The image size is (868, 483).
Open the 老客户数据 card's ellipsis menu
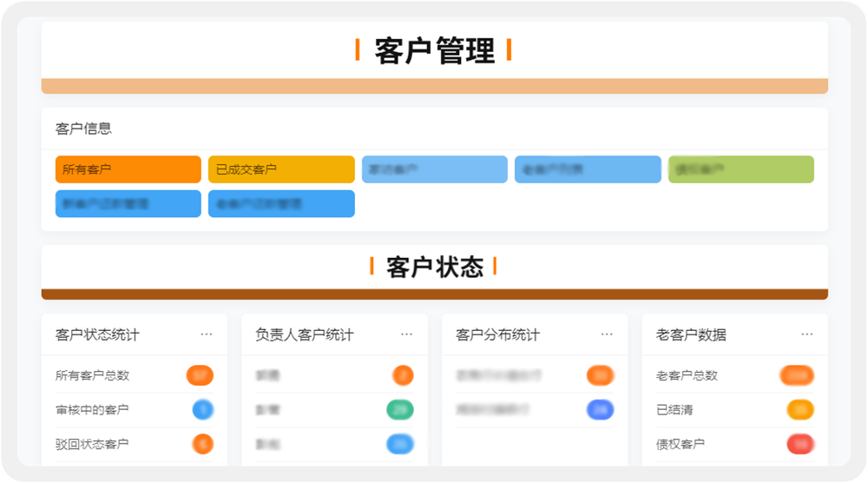point(807,334)
